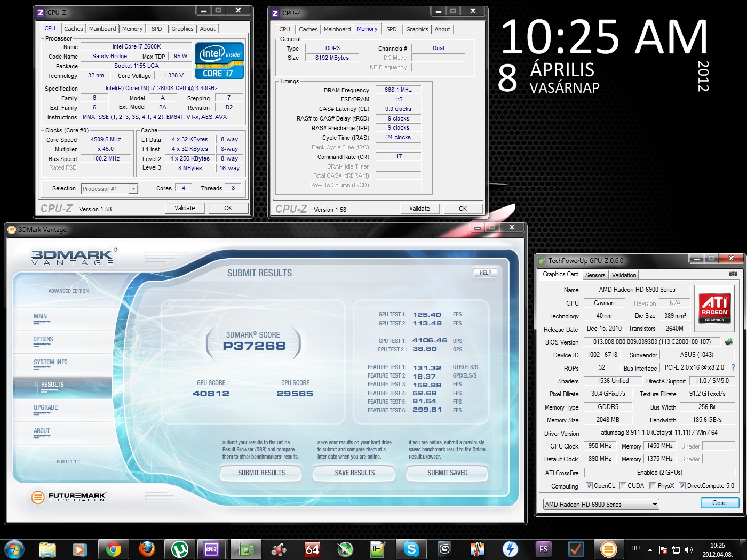Click the network tray icon
This screenshot has width=747, height=560.
click(676, 550)
